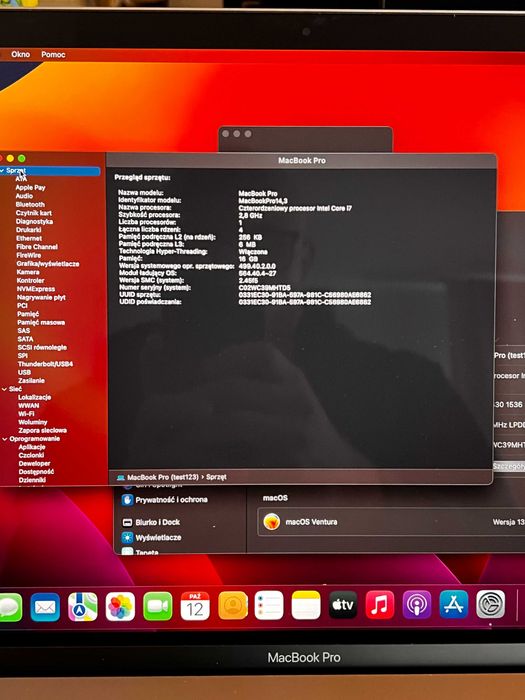Select Pamięć masowa in the sidebar
The image size is (525, 700).
pyautogui.click(x=41, y=322)
